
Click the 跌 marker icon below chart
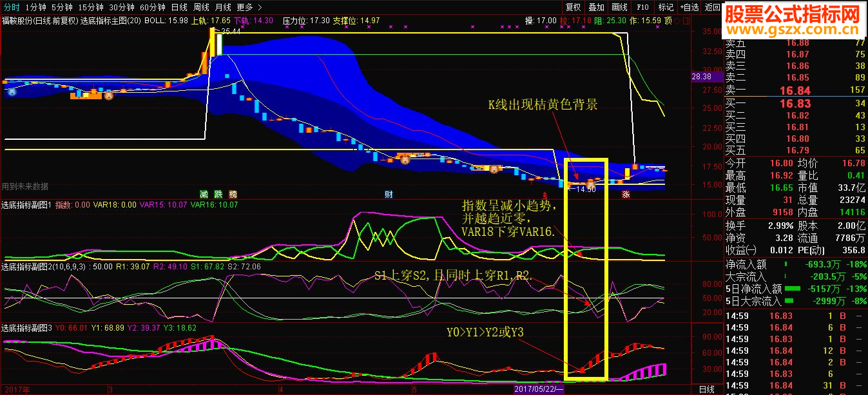pyautogui.click(x=218, y=194)
